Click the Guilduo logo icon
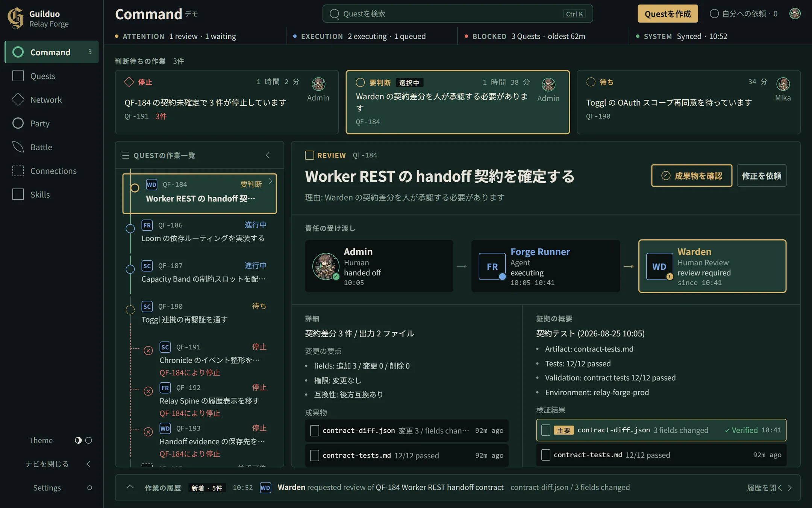 point(15,18)
